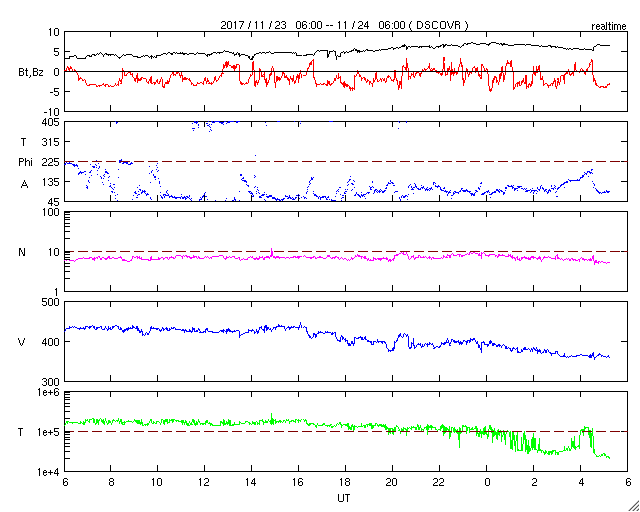This screenshot has height=512, width=640.
Task: Click the '135' tick value
Action: pyautogui.click(x=51, y=182)
